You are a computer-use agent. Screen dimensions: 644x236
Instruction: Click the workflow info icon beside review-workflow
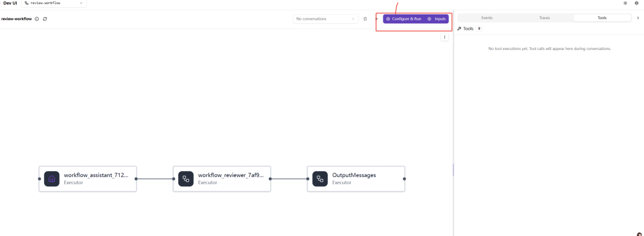click(x=37, y=19)
